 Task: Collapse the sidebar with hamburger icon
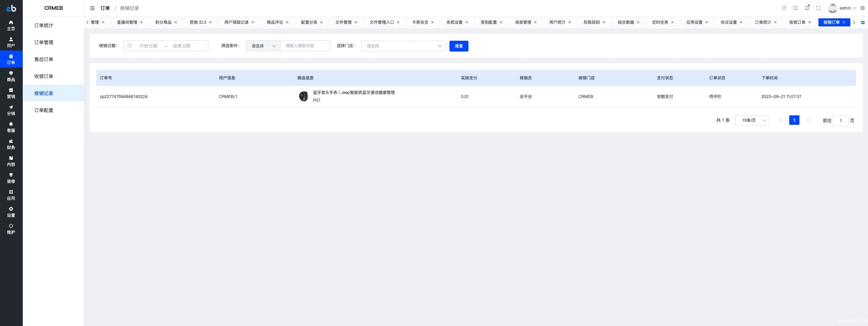[92, 8]
